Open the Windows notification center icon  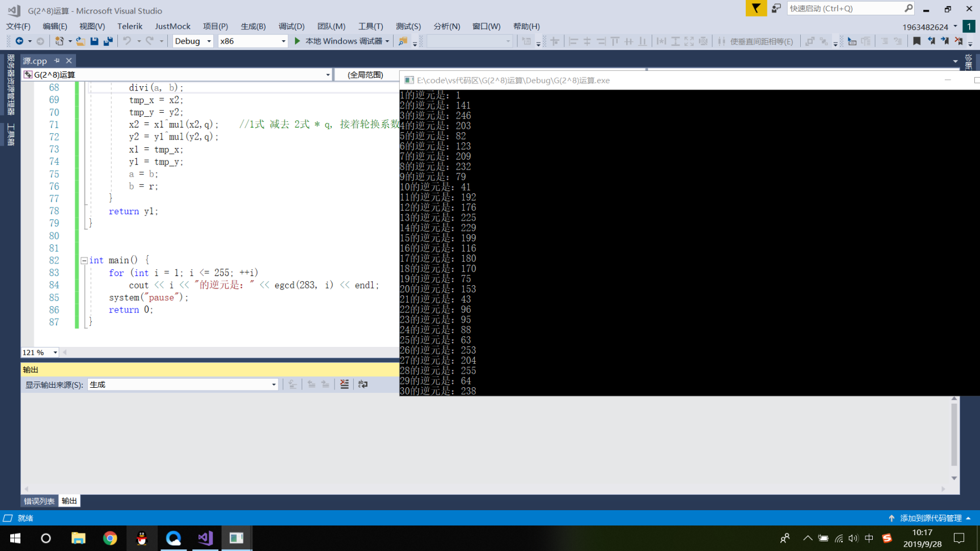pyautogui.click(x=959, y=538)
